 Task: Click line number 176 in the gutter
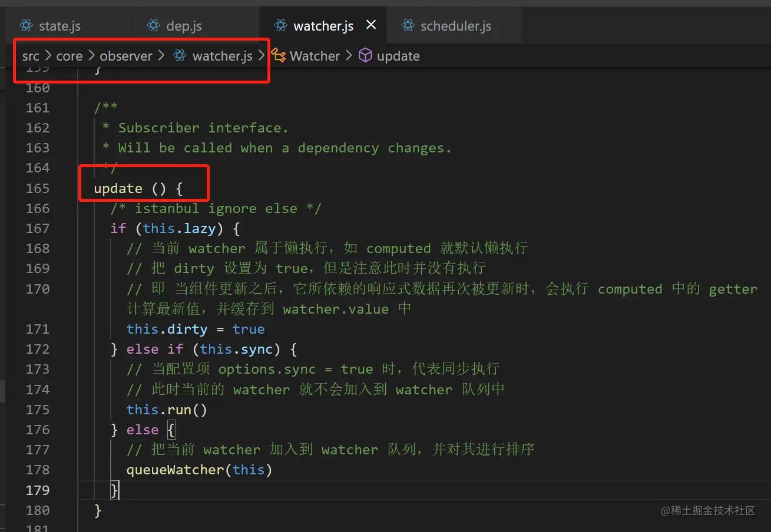(38, 430)
